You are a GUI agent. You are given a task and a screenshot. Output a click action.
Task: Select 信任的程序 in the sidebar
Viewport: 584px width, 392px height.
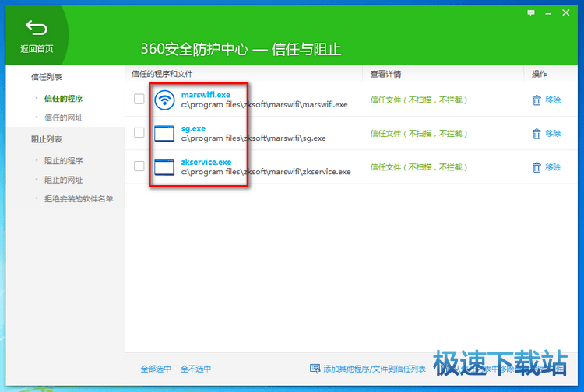63,99
